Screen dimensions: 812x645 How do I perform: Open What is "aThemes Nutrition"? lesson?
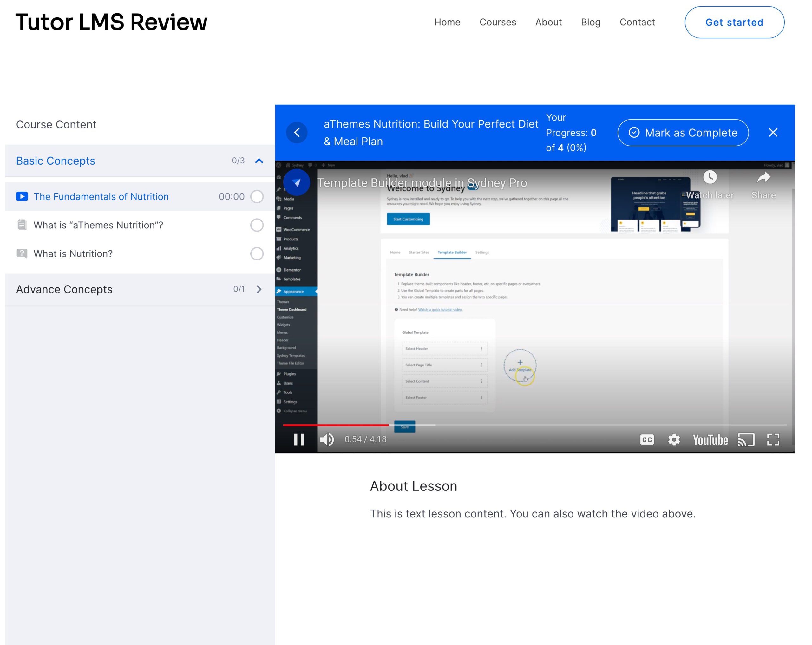pos(98,225)
